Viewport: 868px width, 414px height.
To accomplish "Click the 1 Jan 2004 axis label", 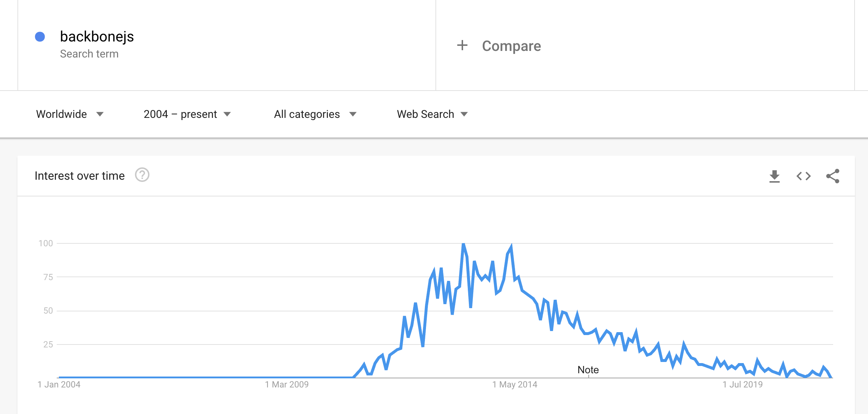I will coord(59,385).
